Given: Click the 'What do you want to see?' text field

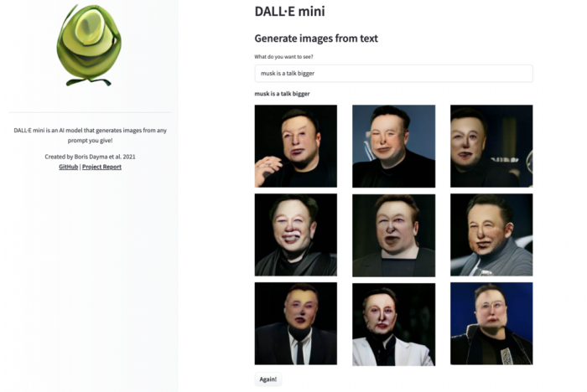Looking at the screenshot, I should pos(393,74).
